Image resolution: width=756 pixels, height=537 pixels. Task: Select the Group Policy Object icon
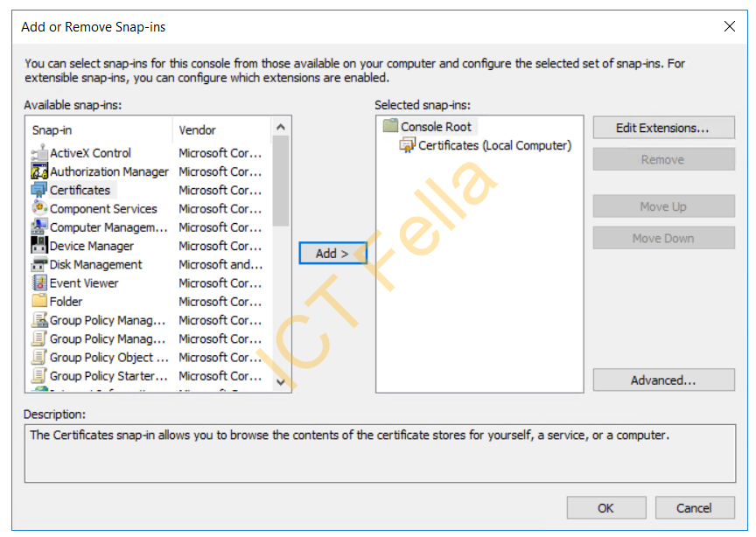[x=39, y=357]
